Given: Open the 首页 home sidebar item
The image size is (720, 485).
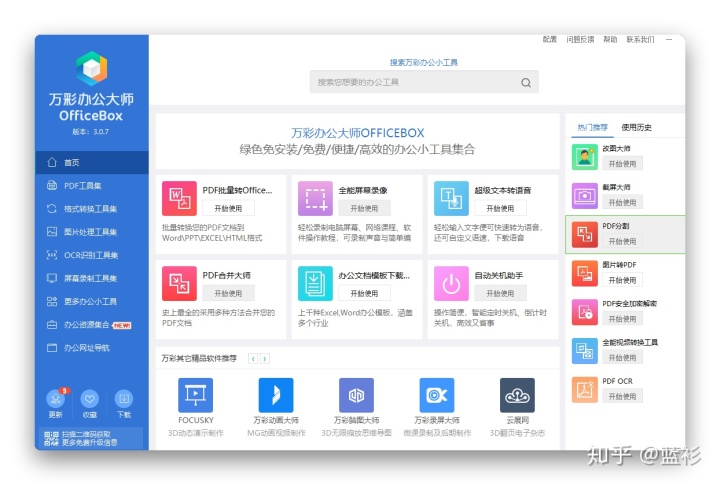Looking at the screenshot, I should click(92, 163).
